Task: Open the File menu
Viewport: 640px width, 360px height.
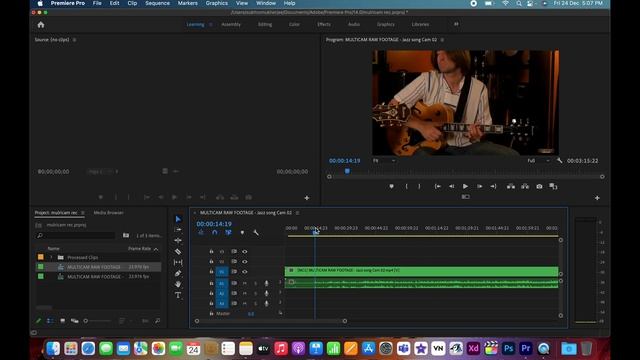Action: [97, 3]
